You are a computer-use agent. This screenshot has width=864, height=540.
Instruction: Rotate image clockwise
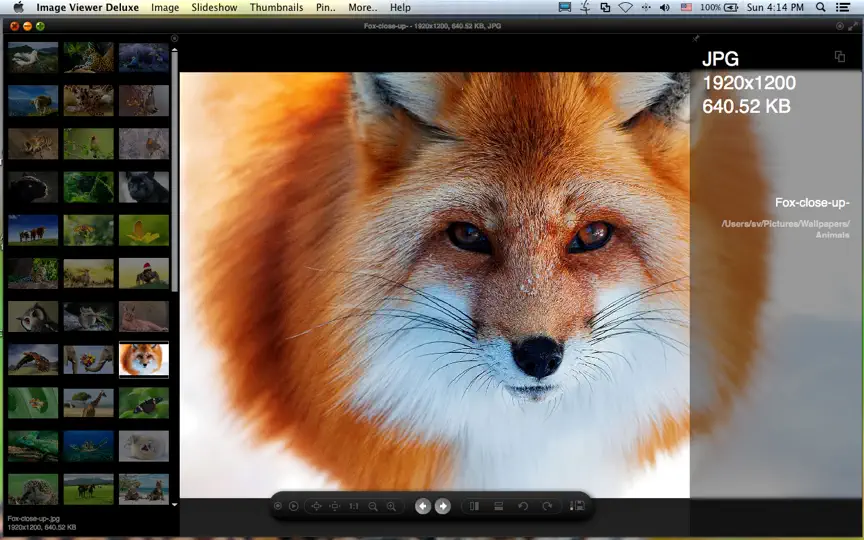547,506
